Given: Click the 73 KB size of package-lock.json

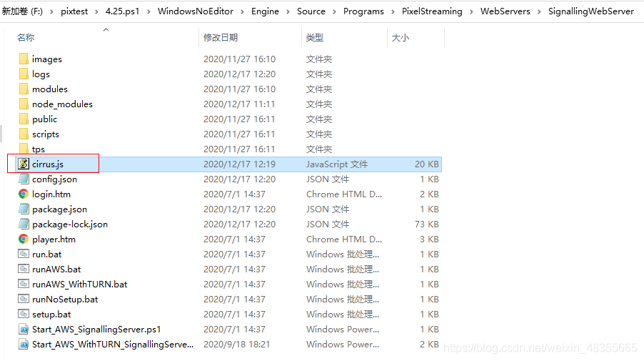Looking at the screenshot, I should pyautogui.click(x=427, y=224).
